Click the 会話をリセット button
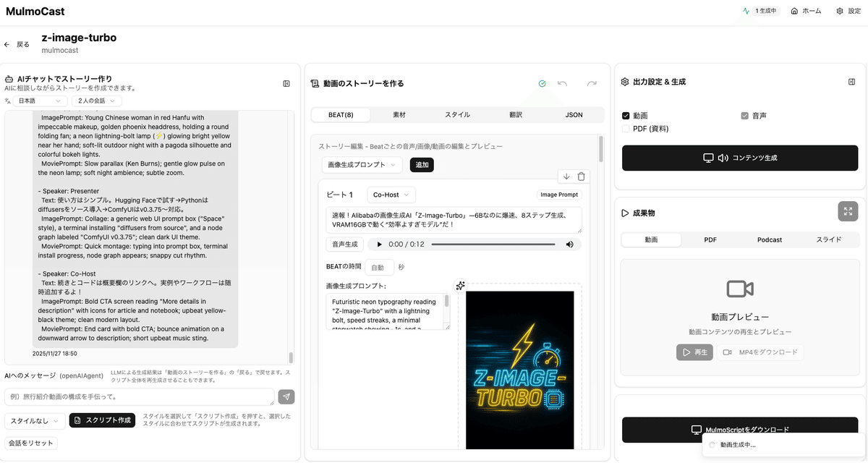Screen dimensions: 868x463 (31, 443)
